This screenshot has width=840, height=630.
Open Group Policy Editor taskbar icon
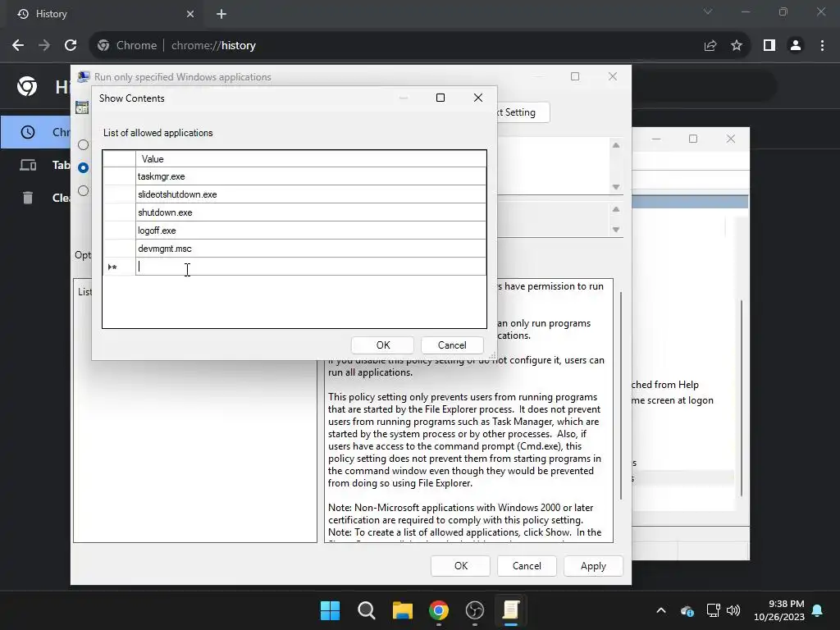[x=511, y=610]
